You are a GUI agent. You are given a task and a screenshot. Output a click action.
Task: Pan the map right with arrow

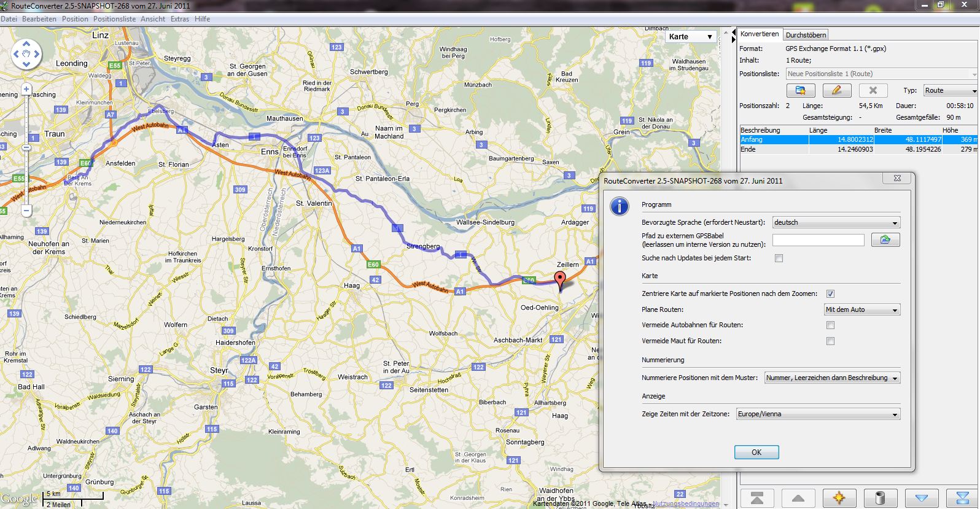click(37, 54)
